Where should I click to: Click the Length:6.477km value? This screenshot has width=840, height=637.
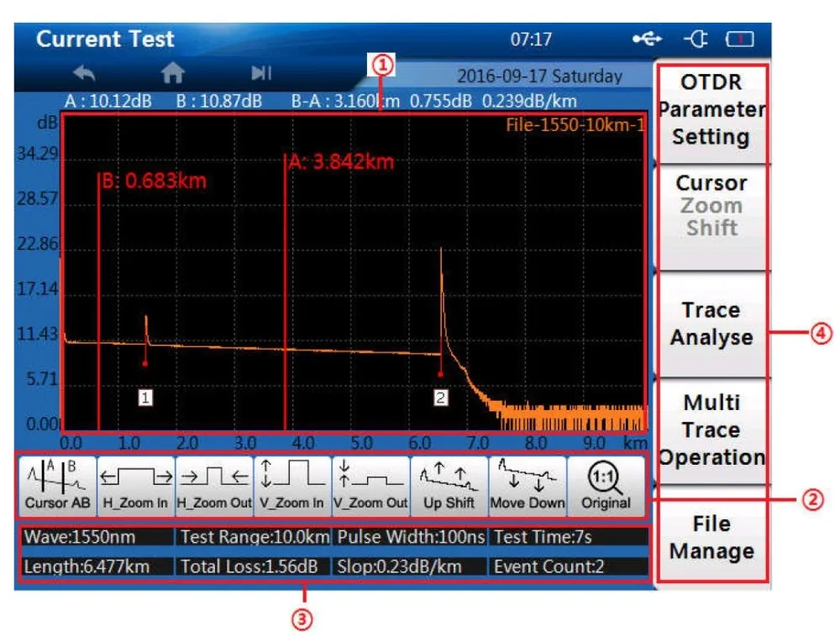coord(97,566)
